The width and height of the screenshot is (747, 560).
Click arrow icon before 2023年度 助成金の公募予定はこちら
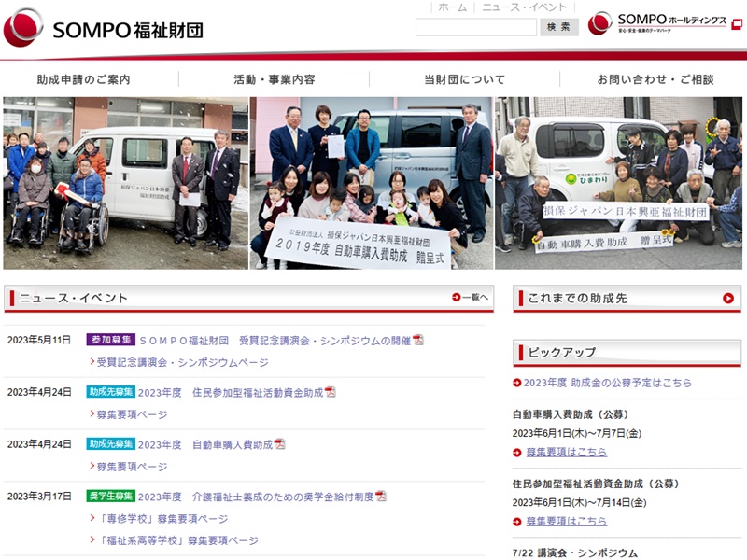click(x=517, y=383)
